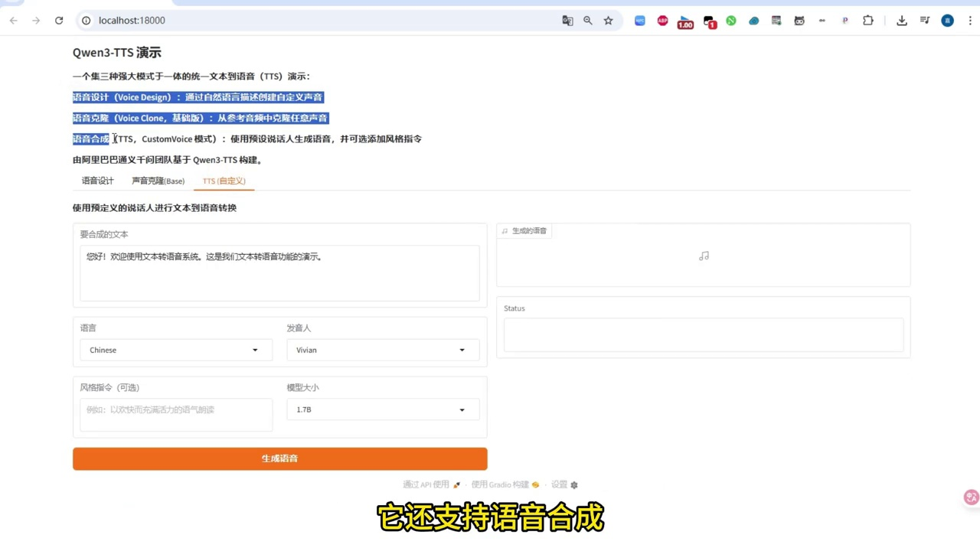The height and width of the screenshot is (551, 980).
Task: Open the cat face Tampermonkey-like extension
Action: point(799,21)
